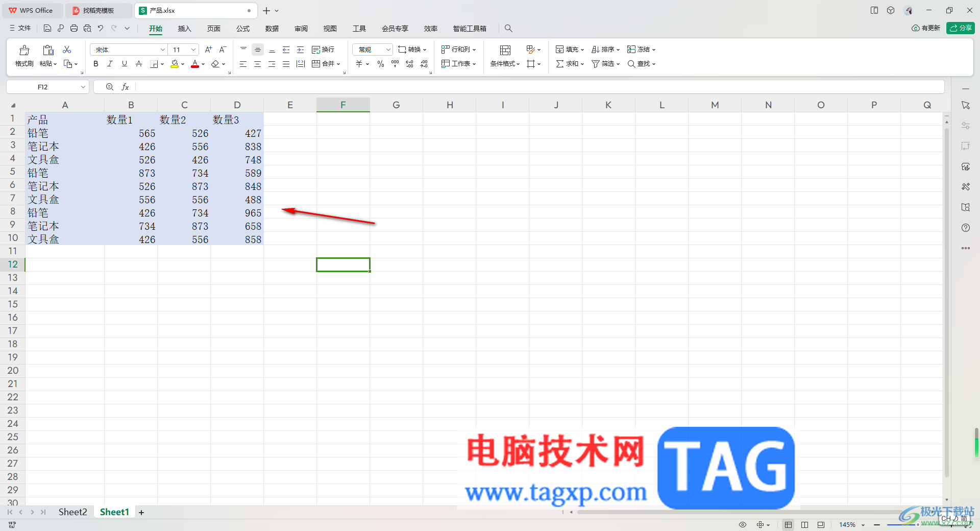The height and width of the screenshot is (531, 980).
Task: Click the Percent style icon
Action: tap(381, 64)
